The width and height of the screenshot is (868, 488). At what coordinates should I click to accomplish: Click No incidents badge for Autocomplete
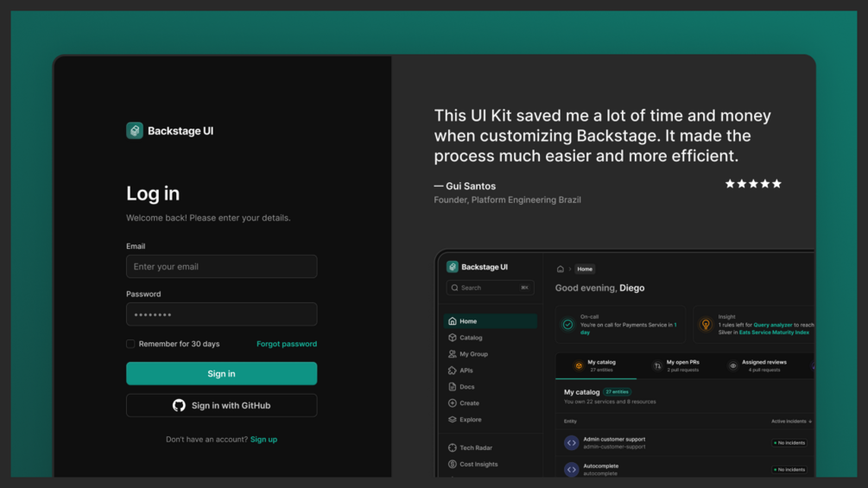[789, 470]
